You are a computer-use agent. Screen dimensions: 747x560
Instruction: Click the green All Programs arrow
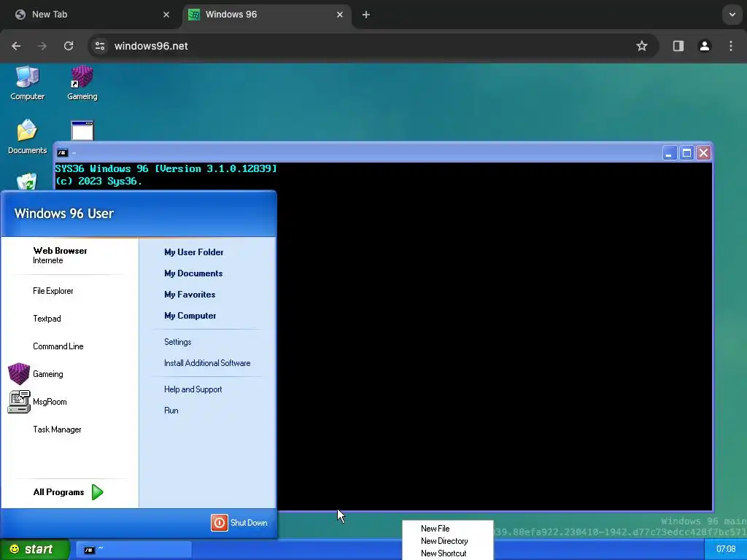[x=97, y=492]
